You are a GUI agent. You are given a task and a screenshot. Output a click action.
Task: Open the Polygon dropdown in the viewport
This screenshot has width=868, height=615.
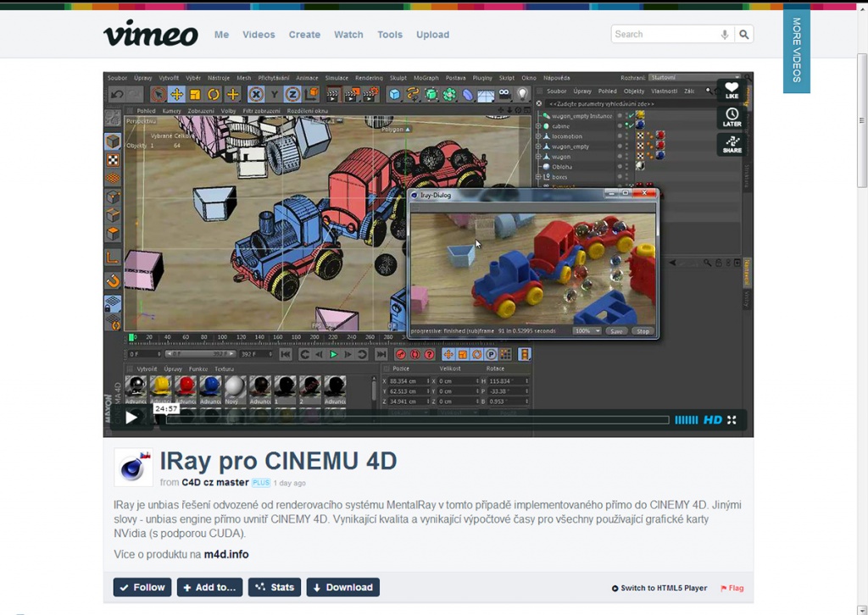[x=396, y=129]
